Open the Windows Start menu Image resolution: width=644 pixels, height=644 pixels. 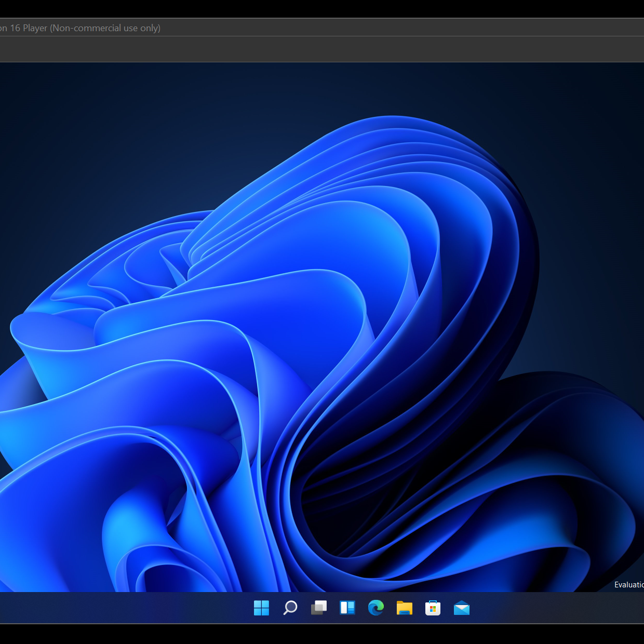tap(261, 608)
